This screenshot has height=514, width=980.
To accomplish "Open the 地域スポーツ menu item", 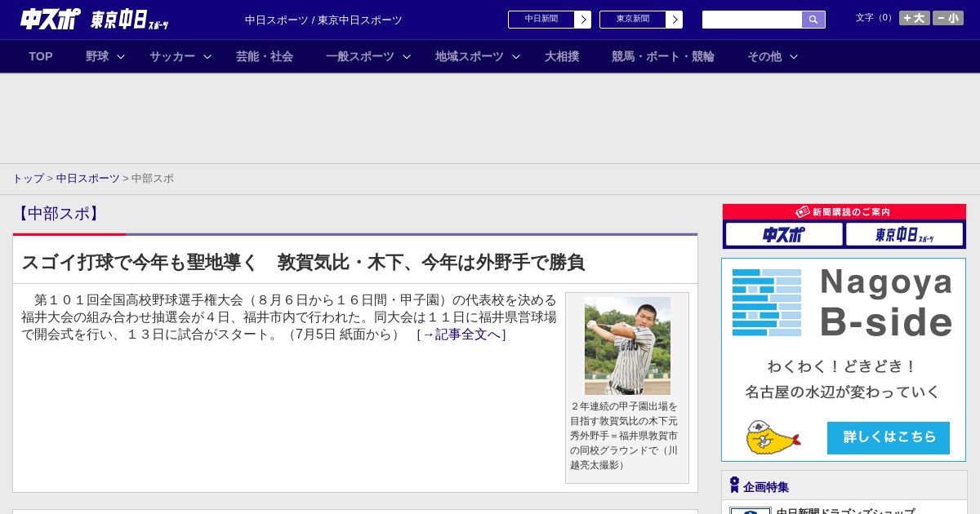I will [x=470, y=56].
